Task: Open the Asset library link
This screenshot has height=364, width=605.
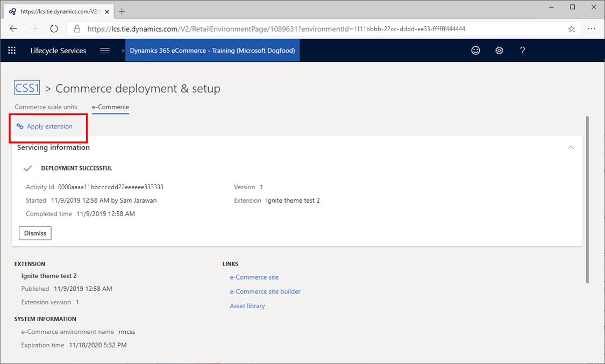Action: [247, 305]
